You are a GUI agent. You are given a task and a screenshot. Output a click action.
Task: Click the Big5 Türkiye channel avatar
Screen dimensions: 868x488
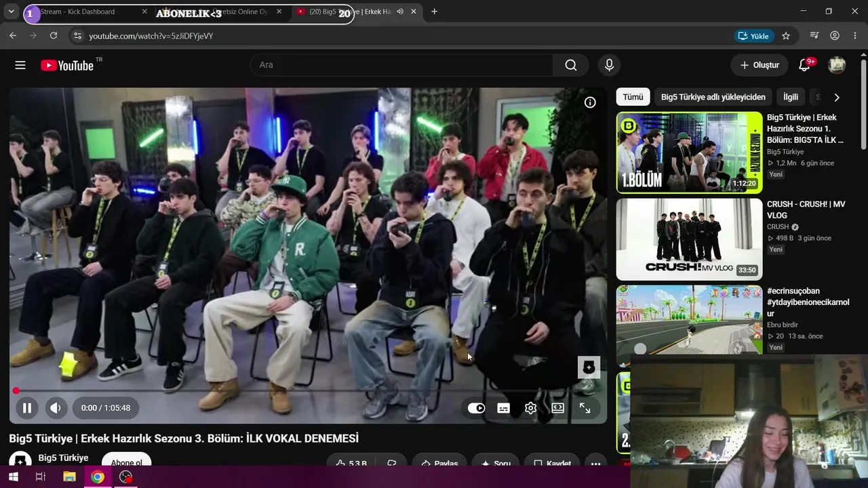click(20, 460)
